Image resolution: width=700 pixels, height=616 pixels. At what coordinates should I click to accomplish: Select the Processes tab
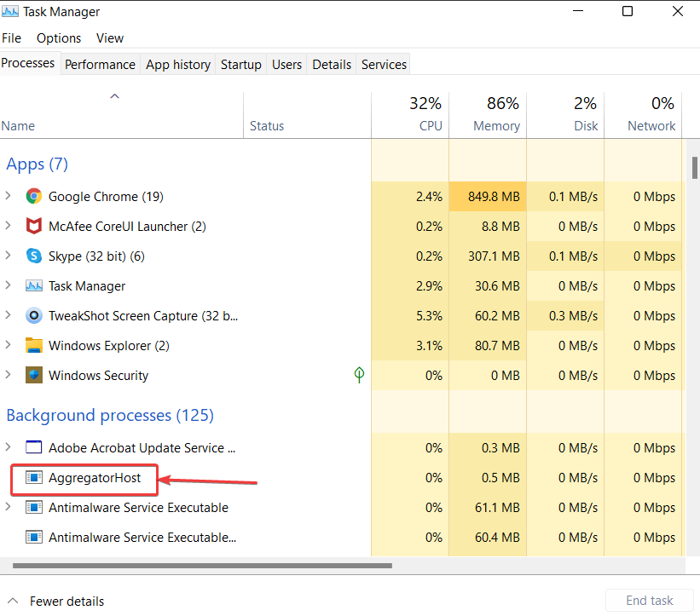pyautogui.click(x=28, y=63)
